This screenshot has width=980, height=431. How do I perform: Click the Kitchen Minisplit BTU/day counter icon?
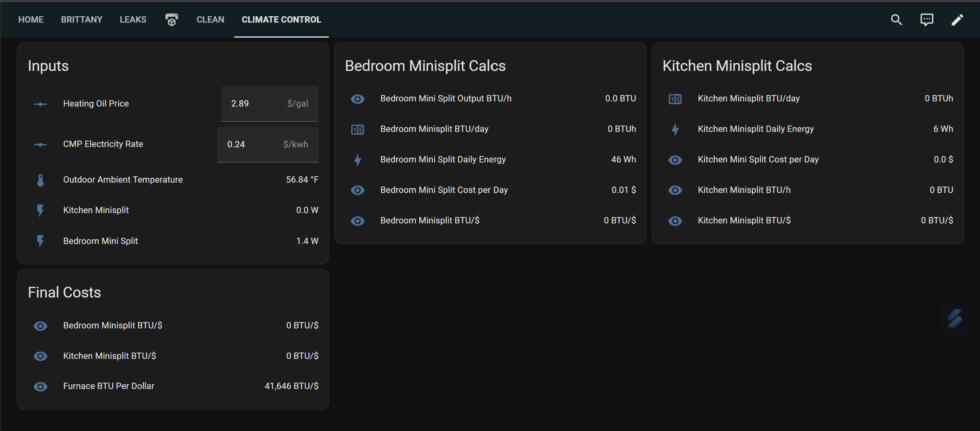675,99
